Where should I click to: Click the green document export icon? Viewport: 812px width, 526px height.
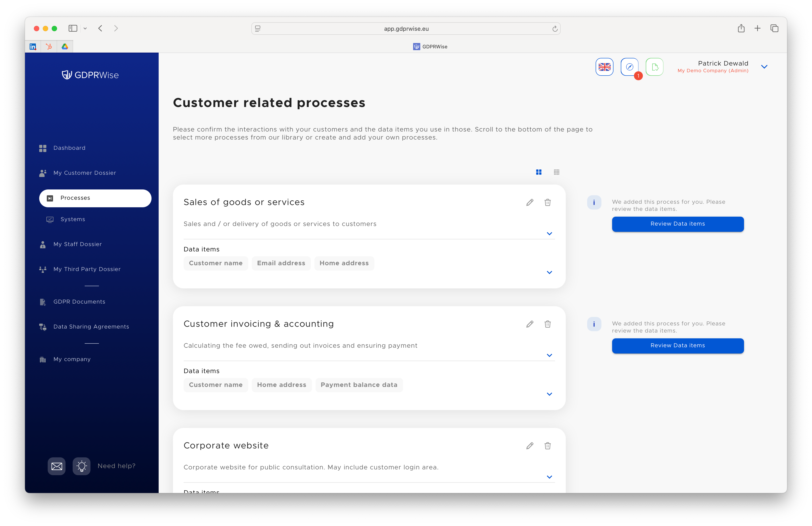click(654, 67)
